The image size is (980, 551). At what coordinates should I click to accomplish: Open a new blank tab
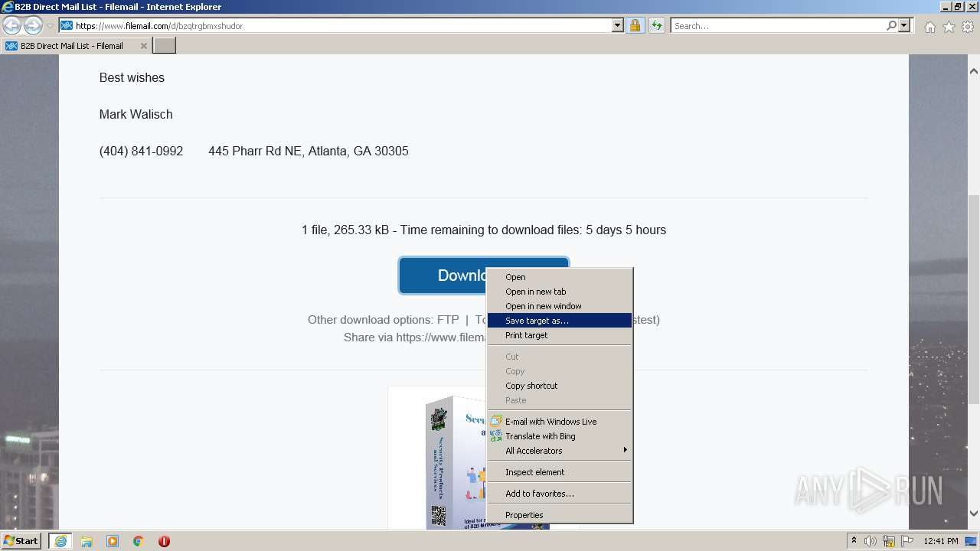165,46
